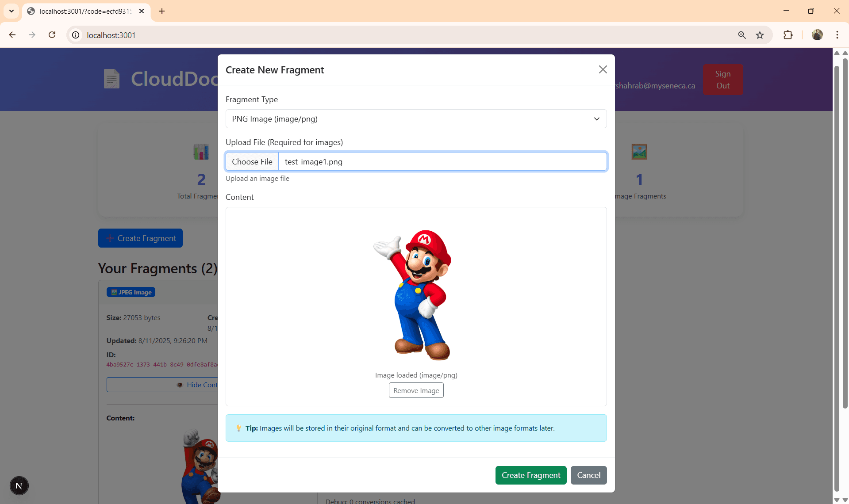The width and height of the screenshot is (849, 504).
Task: Open a new browser tab
Action: coord(162,11)
